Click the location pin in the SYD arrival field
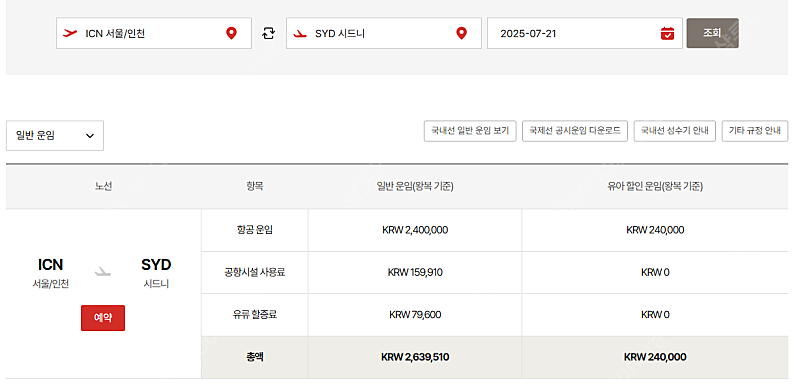This screenshot has width=800, height=384. pos(461,34)
